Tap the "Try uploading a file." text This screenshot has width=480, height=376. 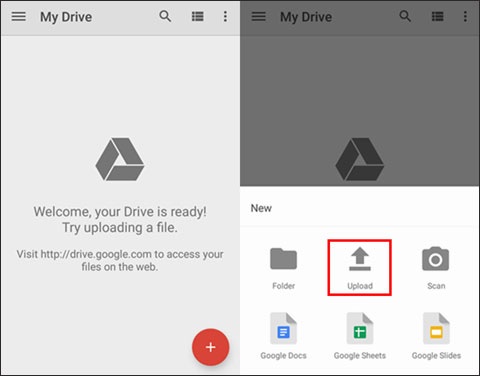[x=120, y=228]
